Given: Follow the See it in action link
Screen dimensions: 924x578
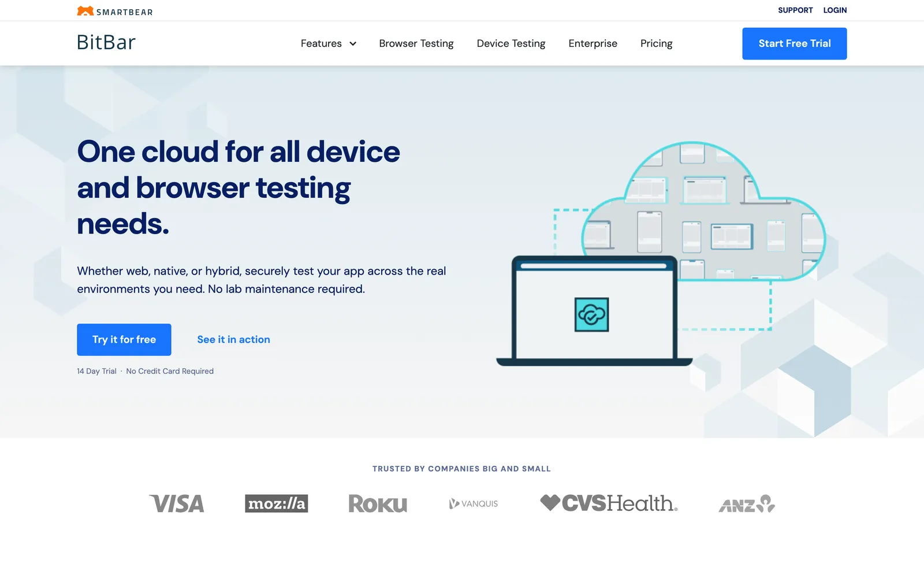Looking at the screenshot, I should coord(233,339).
